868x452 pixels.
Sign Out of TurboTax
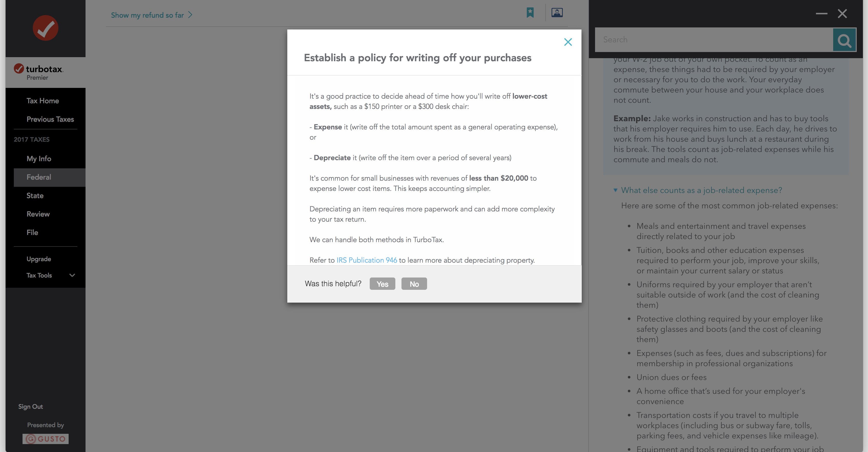point(30,406)
